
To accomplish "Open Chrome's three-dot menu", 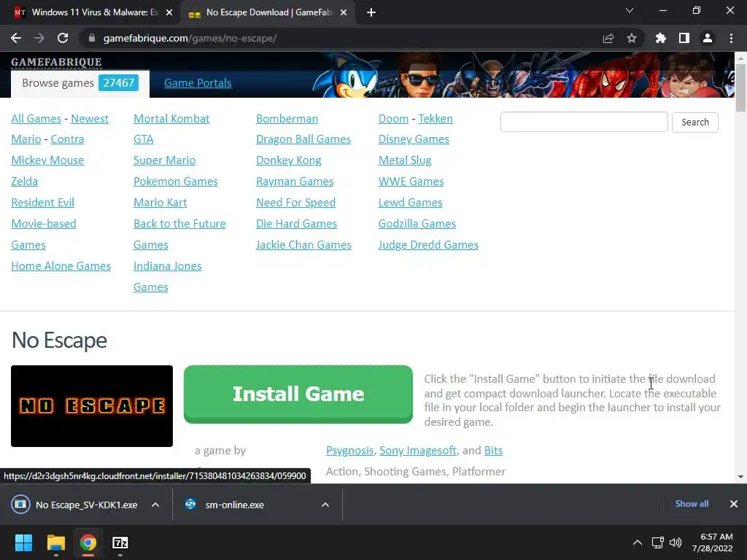I will 731,38.
